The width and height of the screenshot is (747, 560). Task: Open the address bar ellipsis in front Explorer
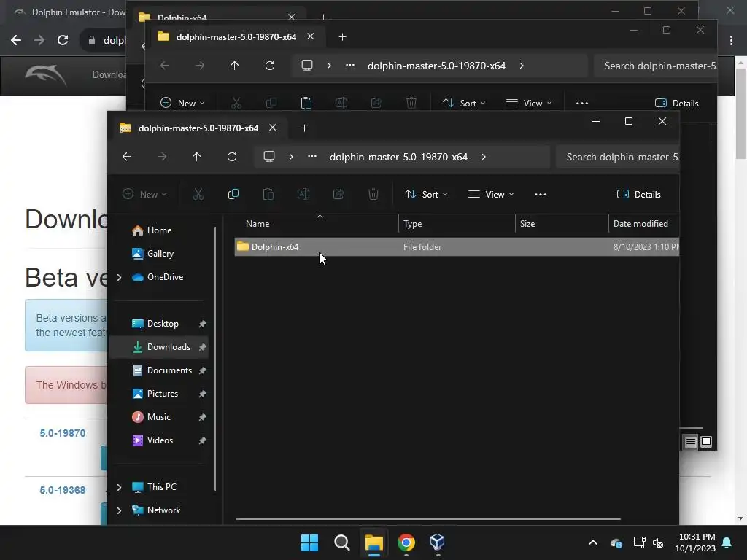312,157
